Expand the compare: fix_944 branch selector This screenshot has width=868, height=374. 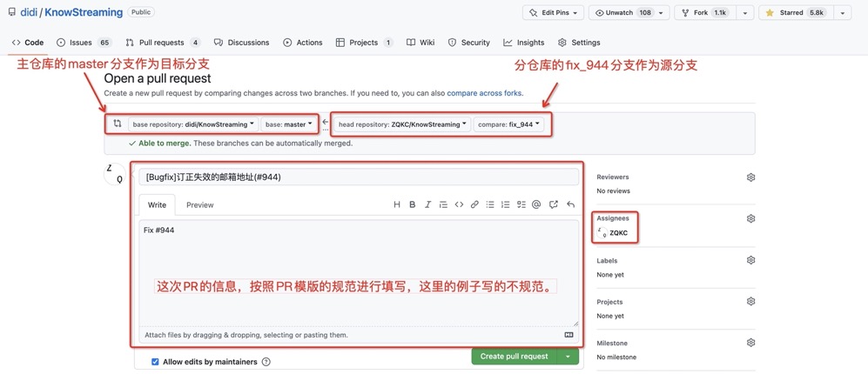[509, 124]
